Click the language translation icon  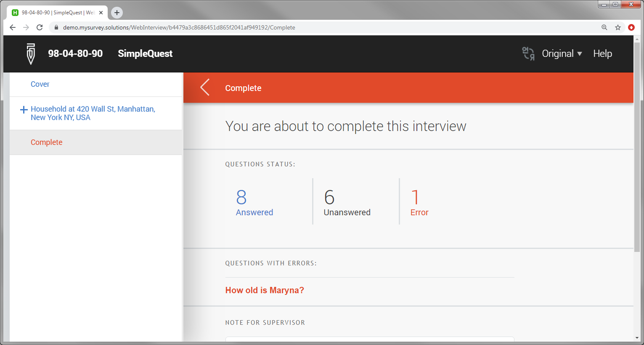tap(528, 53)
